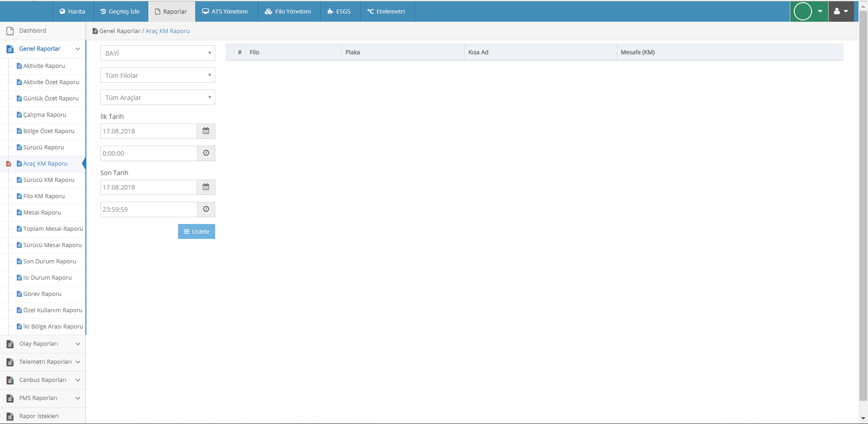This screenshot has width=868, height=424.
Task: Click the red active-report icon
Action: click(8, 164)
